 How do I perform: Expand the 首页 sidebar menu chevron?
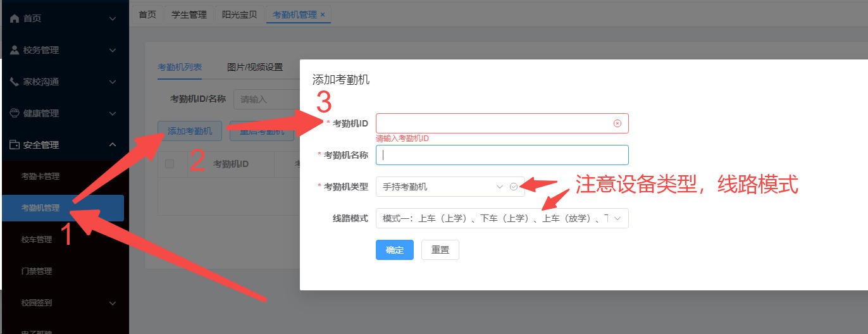click(x=113, y=18)
